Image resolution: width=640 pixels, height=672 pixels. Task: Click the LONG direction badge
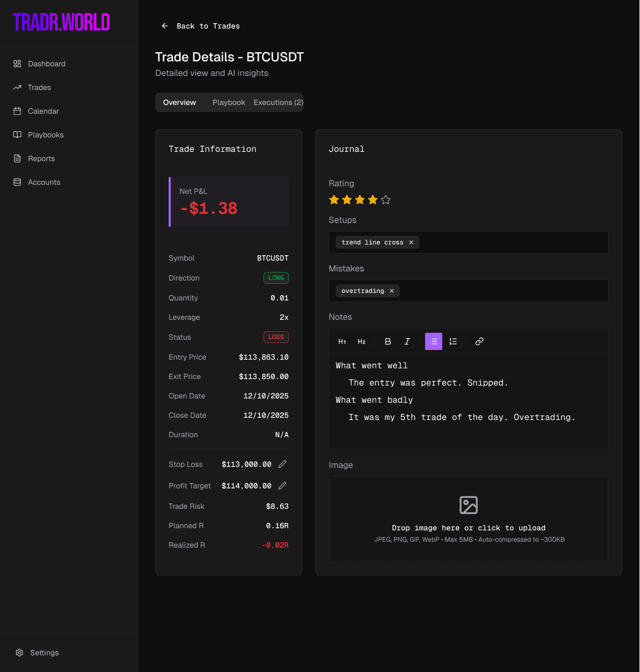[x=276, y=278]
